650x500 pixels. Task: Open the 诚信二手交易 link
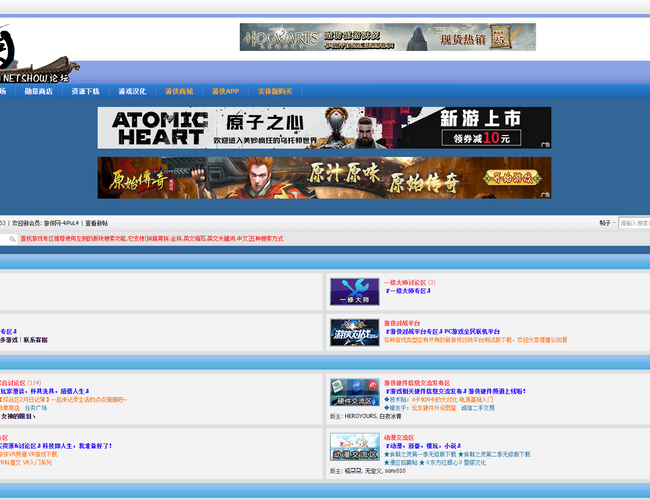click(478, 408)
